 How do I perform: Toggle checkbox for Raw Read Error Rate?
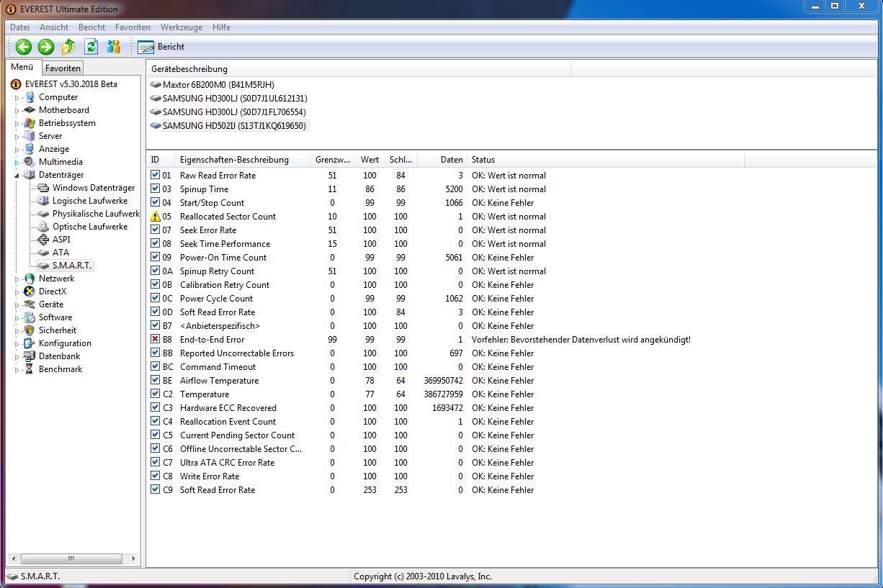click(x=155, y=176)
